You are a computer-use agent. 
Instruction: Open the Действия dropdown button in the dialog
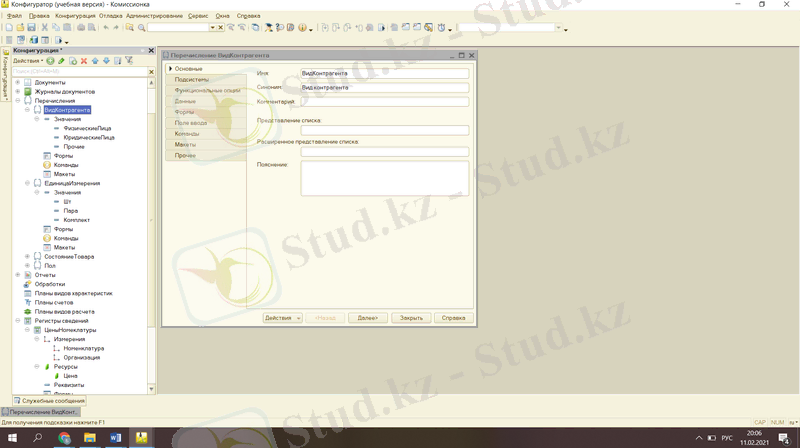[x=283, y=318]
